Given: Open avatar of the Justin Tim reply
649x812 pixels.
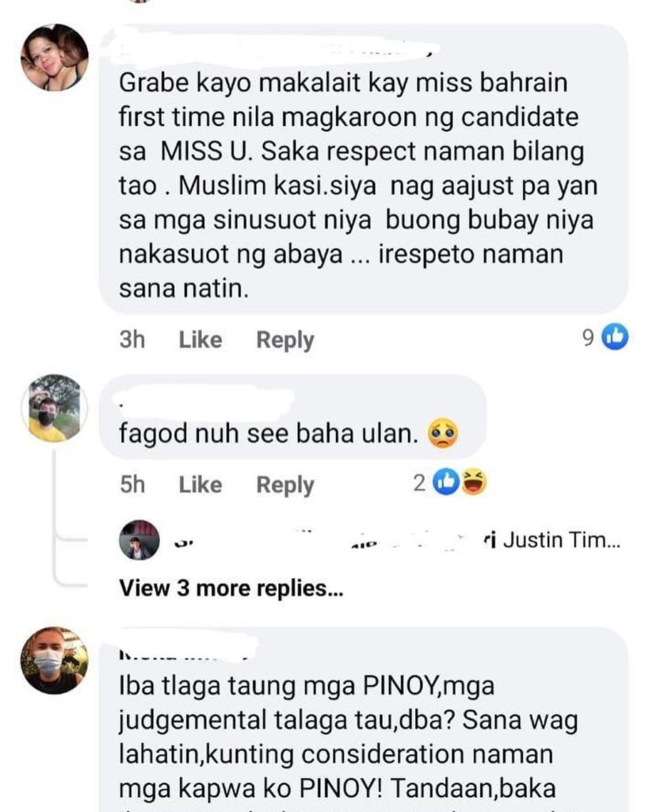Looking at the screenshot, I should [x=139, y=540].
